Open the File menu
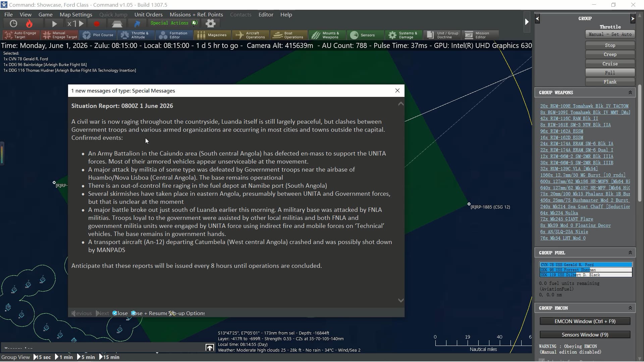644x362 pixels. click(x=8, y=14)
